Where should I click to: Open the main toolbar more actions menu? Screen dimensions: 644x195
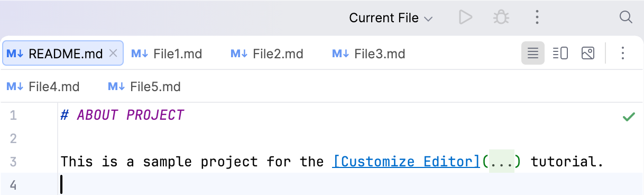click(537, 17)
